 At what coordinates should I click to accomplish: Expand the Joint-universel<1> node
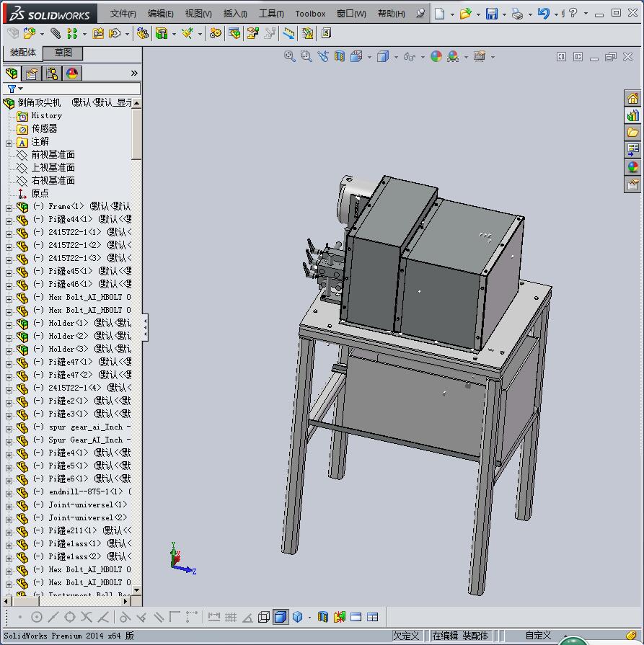[x=9, y=507]
